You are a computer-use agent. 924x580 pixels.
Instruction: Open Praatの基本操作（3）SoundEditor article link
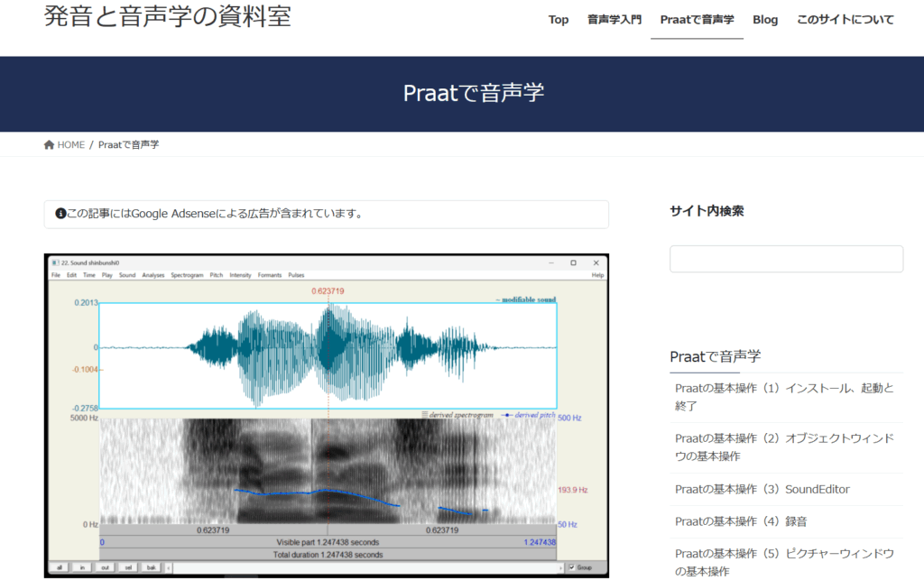pos(762,489)
